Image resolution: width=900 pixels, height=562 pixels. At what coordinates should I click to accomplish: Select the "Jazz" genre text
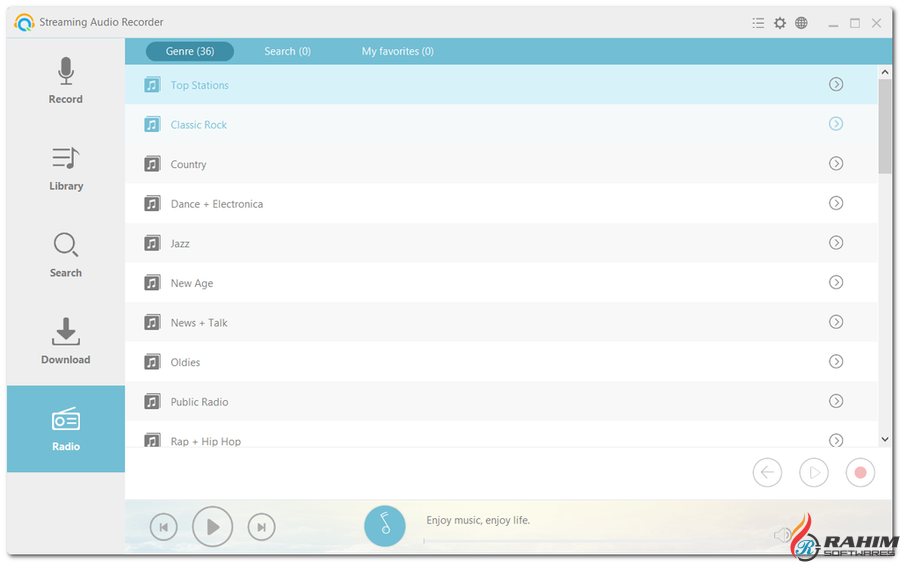click(180, 243)
